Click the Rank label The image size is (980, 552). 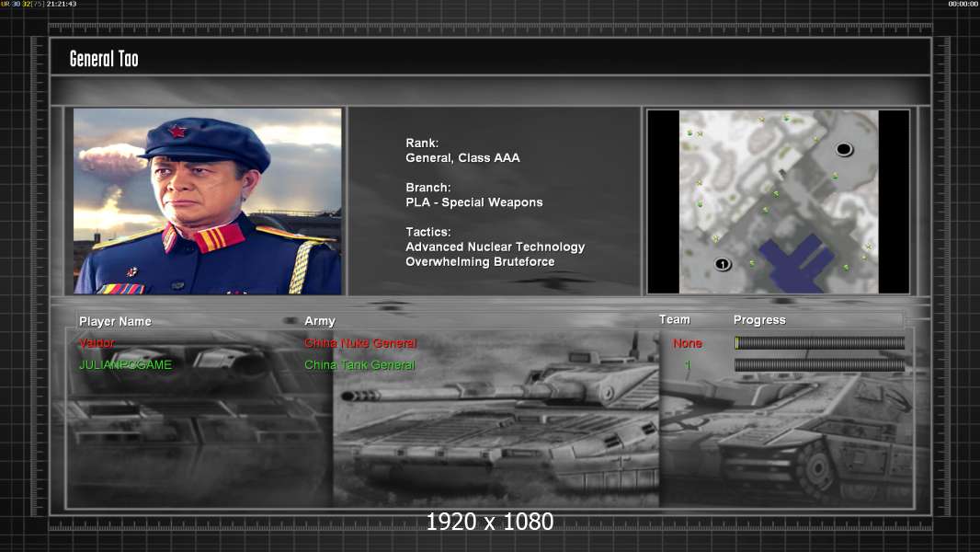pos(422,144)
